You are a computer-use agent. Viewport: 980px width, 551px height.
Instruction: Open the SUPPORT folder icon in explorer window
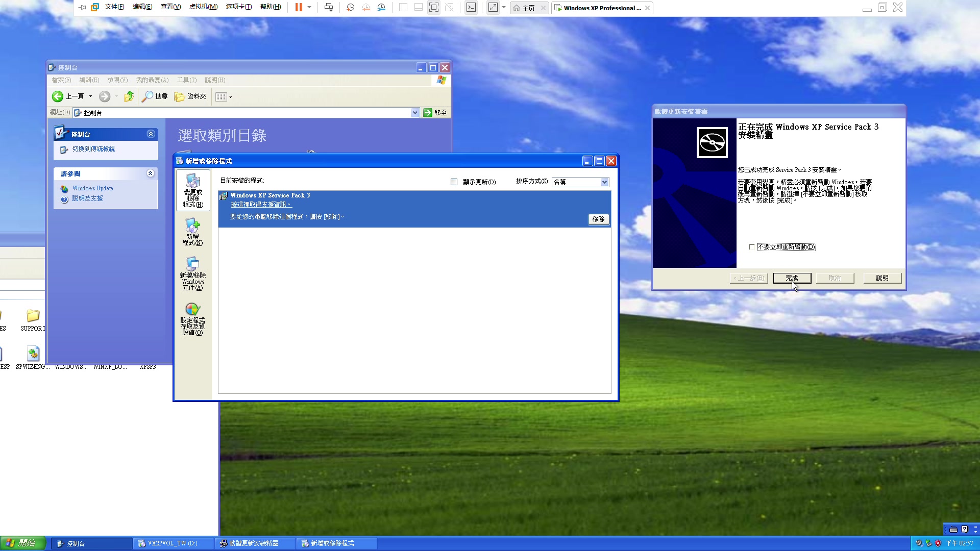33,320
